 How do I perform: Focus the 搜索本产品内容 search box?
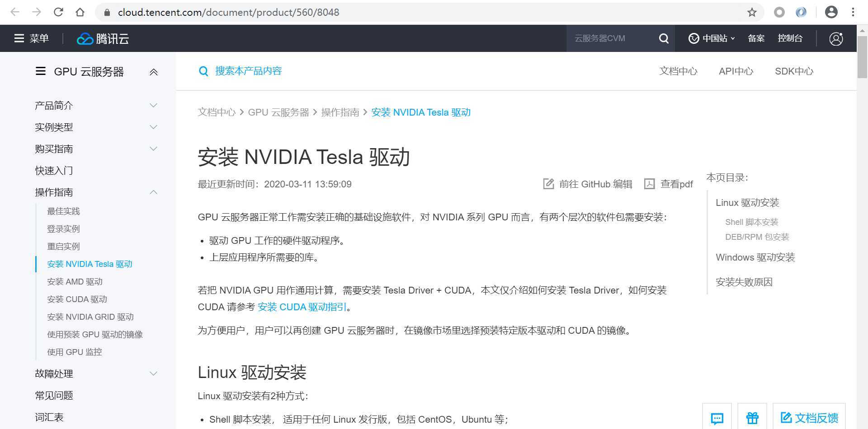(x=248, y=71)
